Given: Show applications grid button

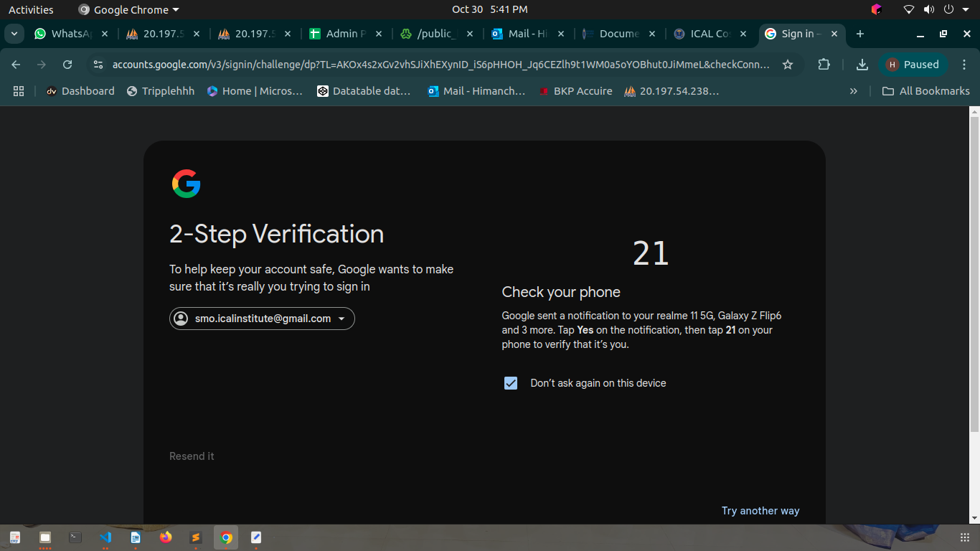Looking at the screenshot, I should pos(964,537).
